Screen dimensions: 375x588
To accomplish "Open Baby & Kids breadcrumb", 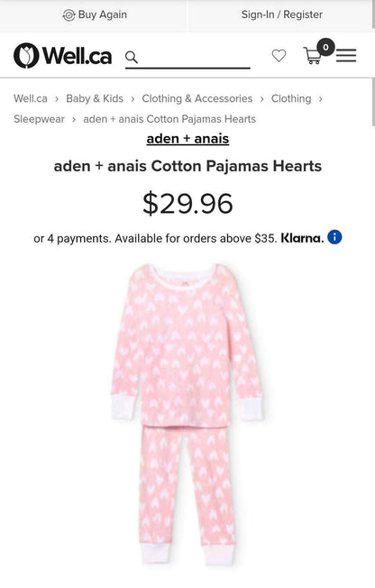I will 95,98.
